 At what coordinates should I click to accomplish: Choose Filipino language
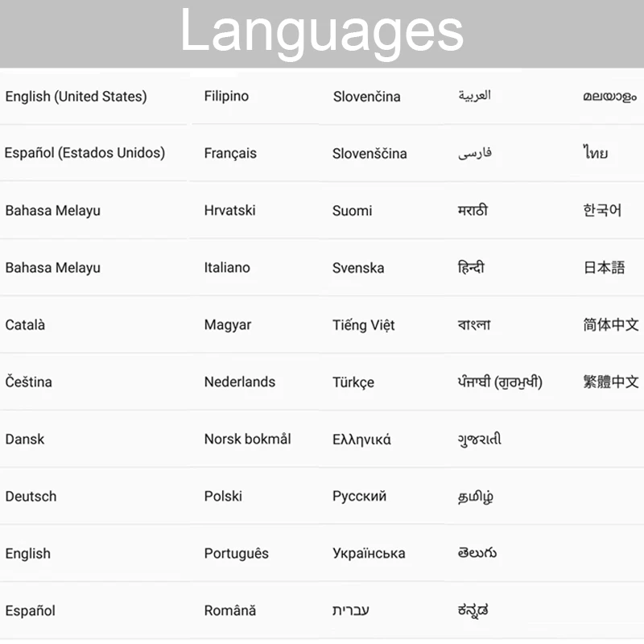226,96
